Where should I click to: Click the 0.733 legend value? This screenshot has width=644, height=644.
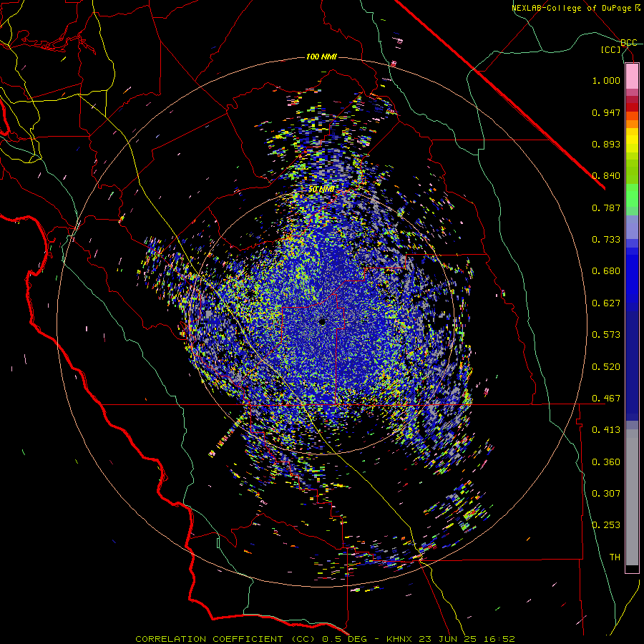pyautogui.click(x=606, y=240)
